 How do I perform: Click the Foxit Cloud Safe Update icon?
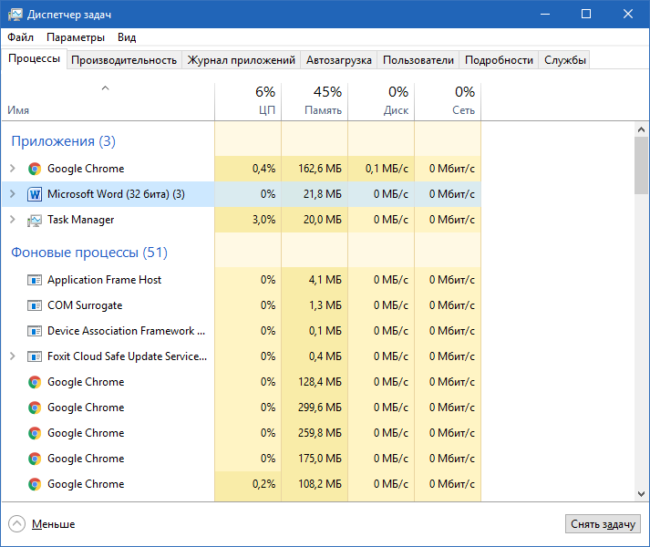click(34, 356)
